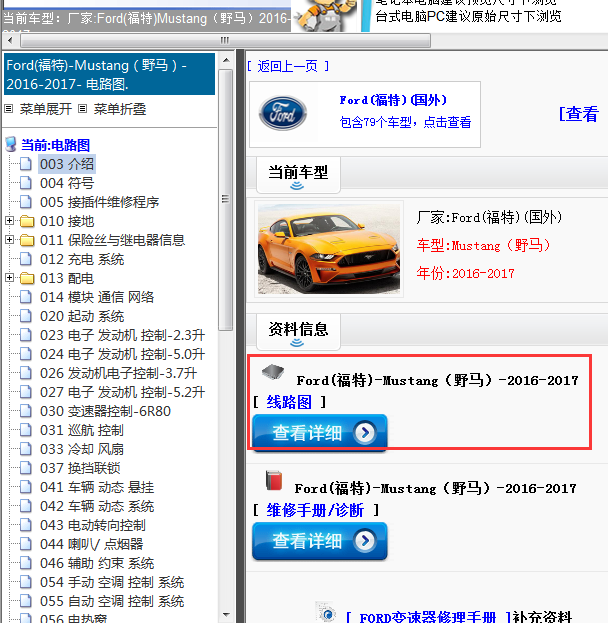Click page icon of 027 电子 发动机 控制-5.2升
Viewport: 608px width, 623px height.
pos(26,392)
